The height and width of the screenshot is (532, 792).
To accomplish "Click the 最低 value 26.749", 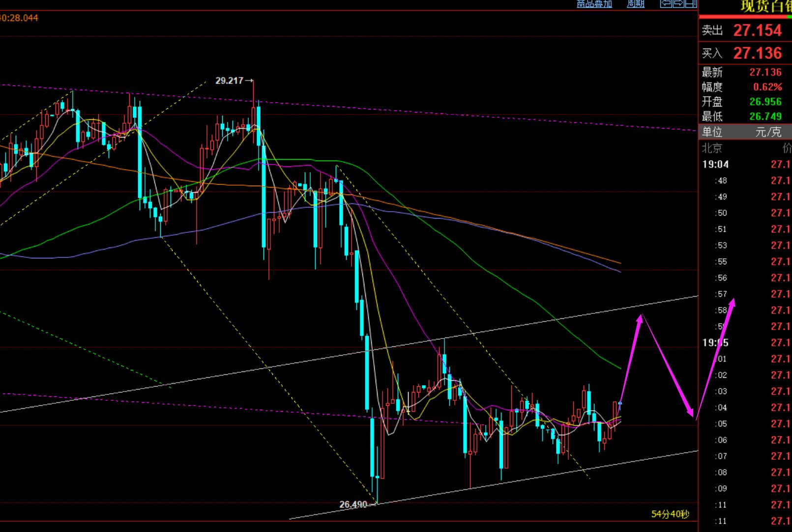I will coord(765,116).
